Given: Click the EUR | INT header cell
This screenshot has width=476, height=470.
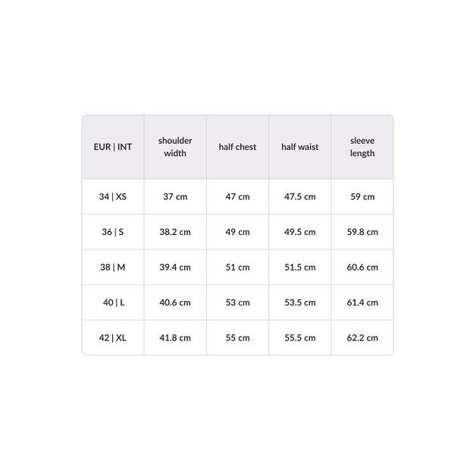Looking at the screenshot, I should coord(113,147).
